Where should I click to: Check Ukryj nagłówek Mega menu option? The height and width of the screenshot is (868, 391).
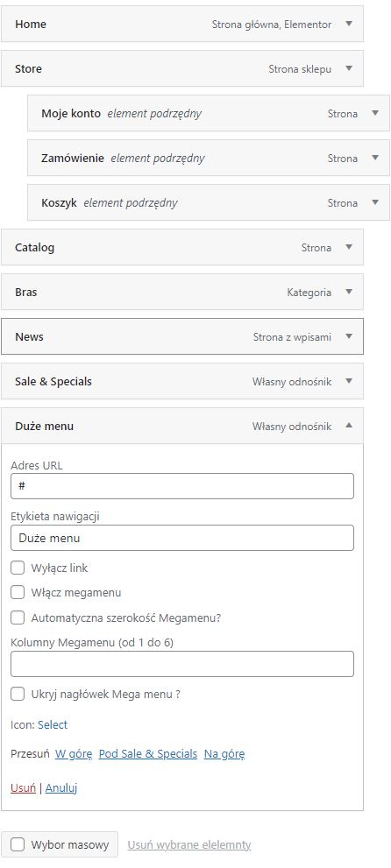[18, 695]
